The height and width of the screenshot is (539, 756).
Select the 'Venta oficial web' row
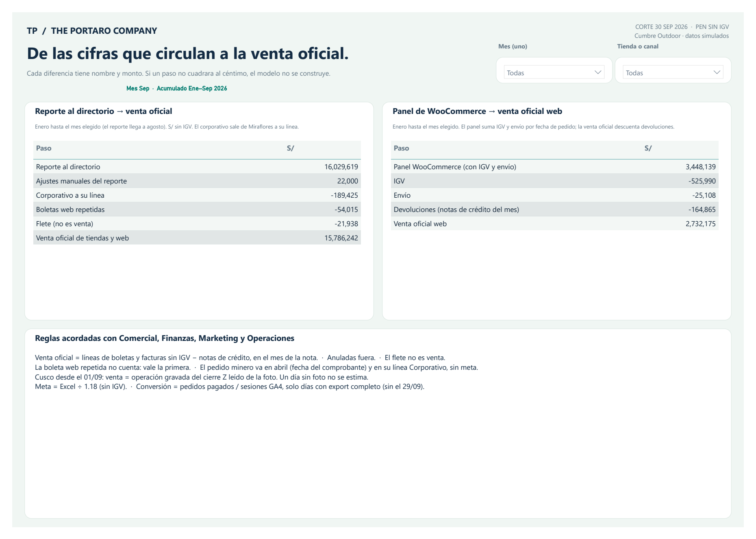coord(555,224)
